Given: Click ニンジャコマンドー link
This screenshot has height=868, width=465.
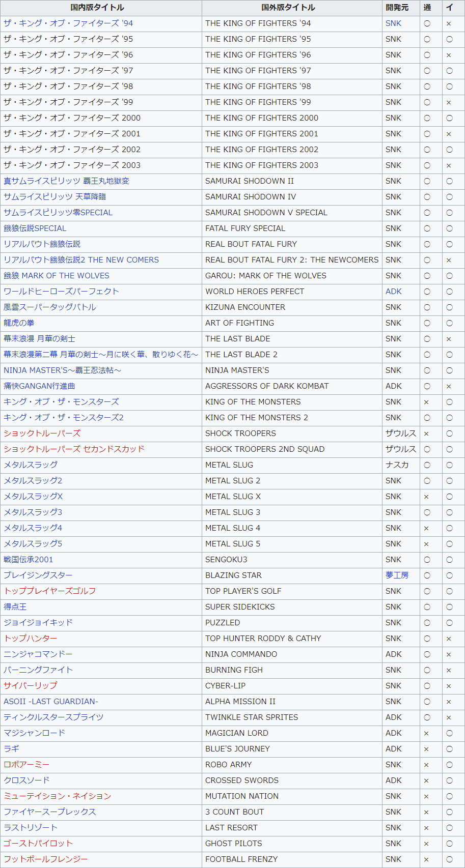Looking at the screenshot, I should coord(38,654).
